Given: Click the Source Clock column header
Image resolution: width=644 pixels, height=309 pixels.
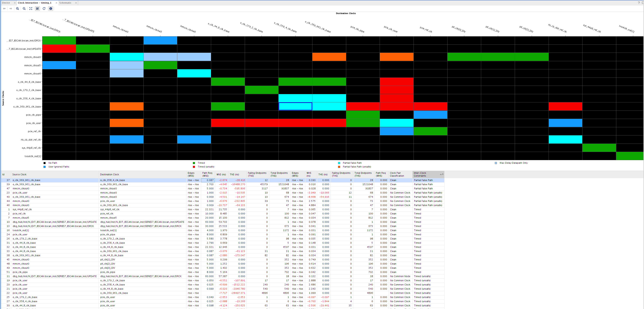Looking at the screenshot, I should click(20, 174).
